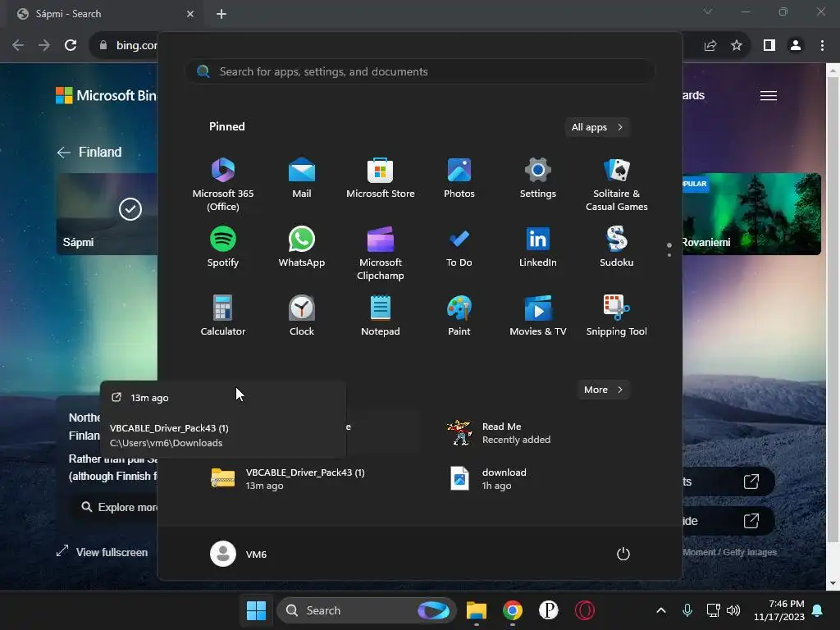840x630 pixels.
Task: Click the power button icon
Action: point(623,554)
